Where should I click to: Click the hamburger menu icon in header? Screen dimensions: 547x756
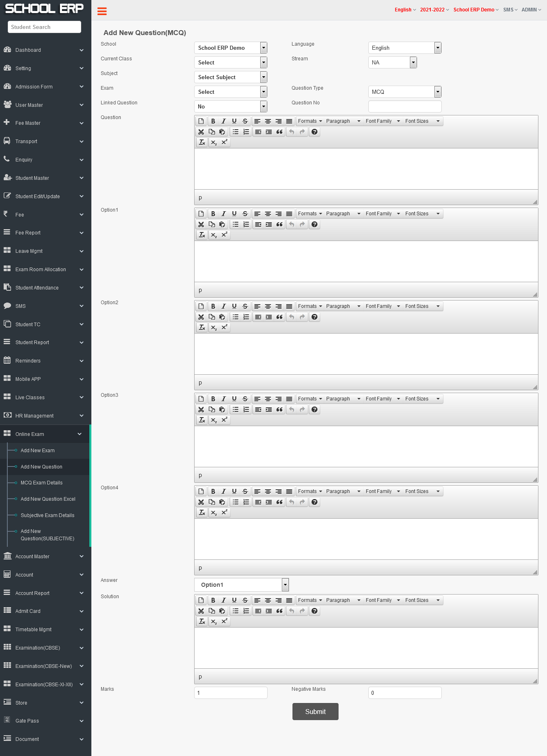click(x=102, y=11)
